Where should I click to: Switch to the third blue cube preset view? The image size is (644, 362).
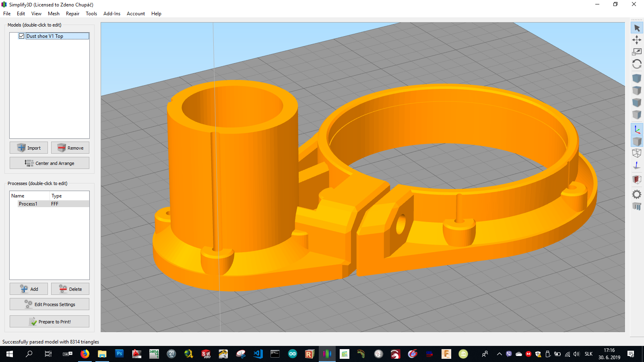click(637, 102)
